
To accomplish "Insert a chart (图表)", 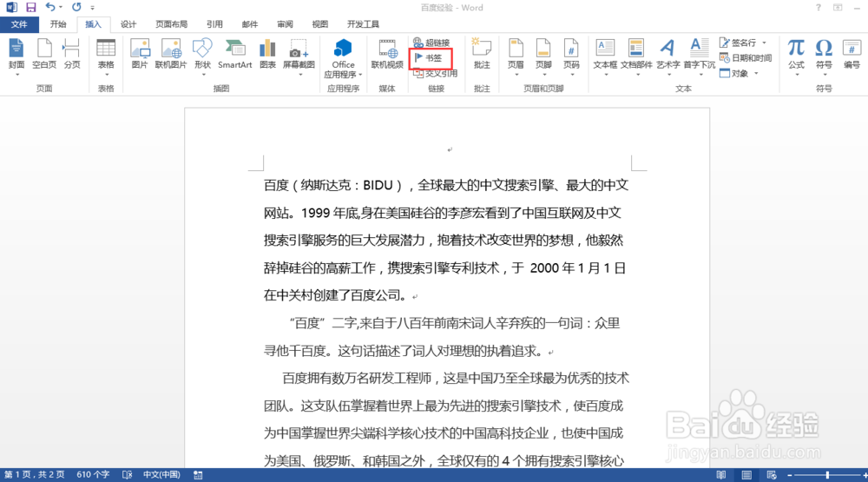I will [x=267, y=56].
